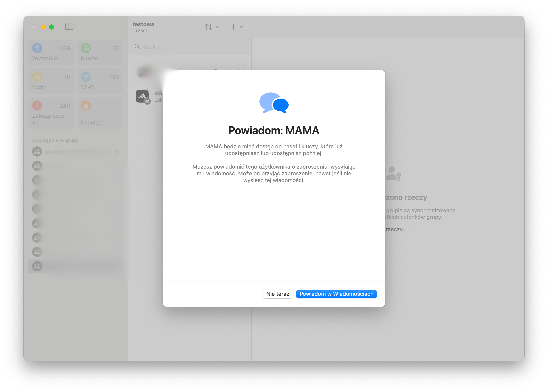This screenshot has width=548, height=392.
Task: Open the Wszystkie passwords key icon
Action: click(37, 48)
